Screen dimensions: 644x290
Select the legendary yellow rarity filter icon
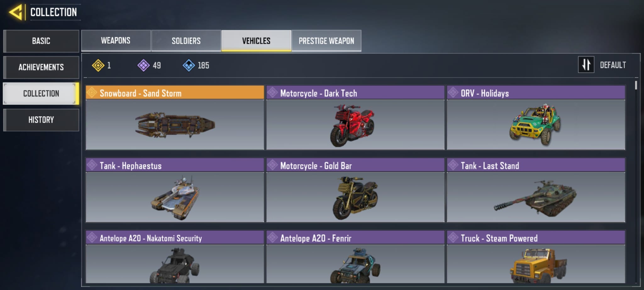[x=98, y=65]
